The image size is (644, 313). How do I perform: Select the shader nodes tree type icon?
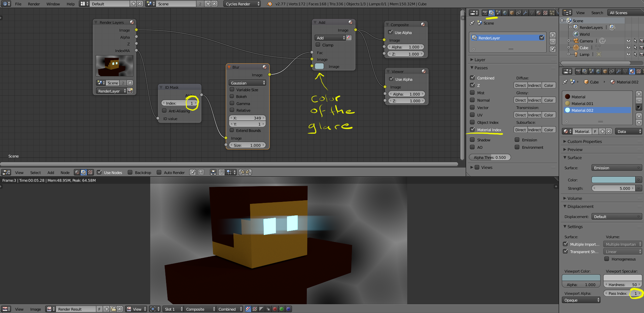[77, 172]
